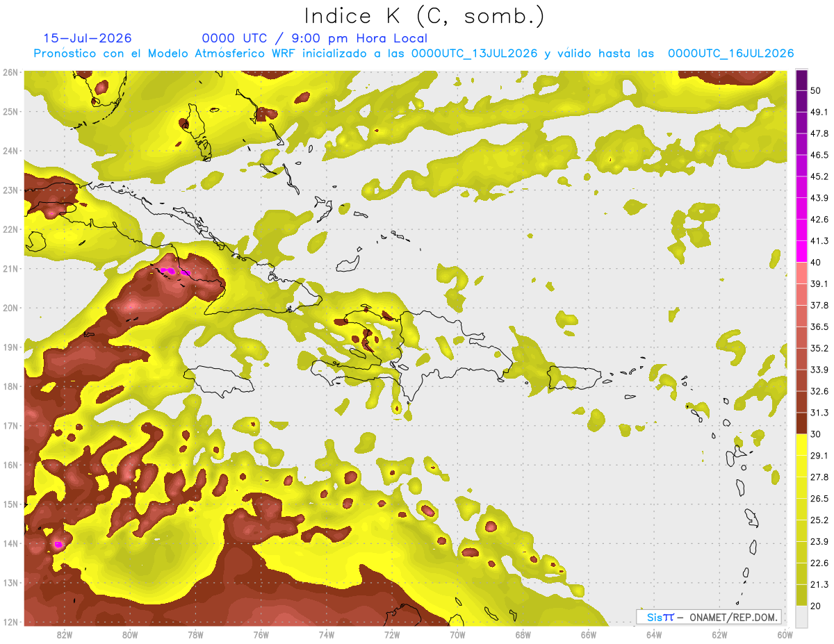
Task: Click colorbar value '45.2'
Action: (x=819, y=176)
